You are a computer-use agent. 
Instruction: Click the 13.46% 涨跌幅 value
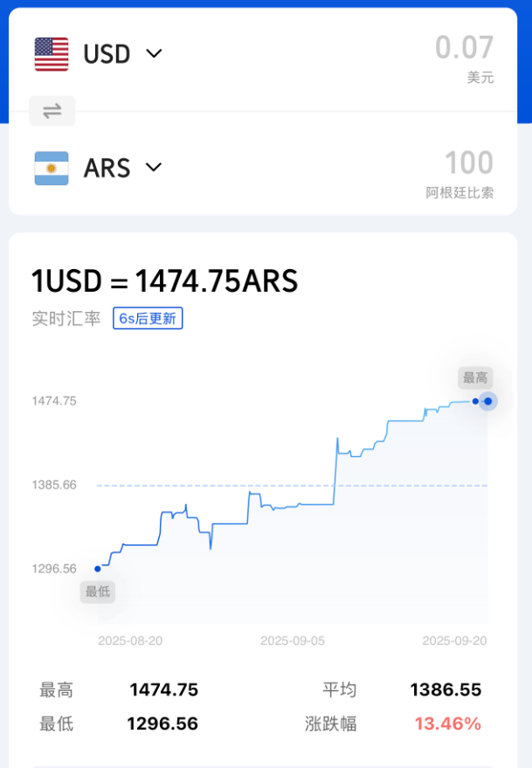coord(447,723)
